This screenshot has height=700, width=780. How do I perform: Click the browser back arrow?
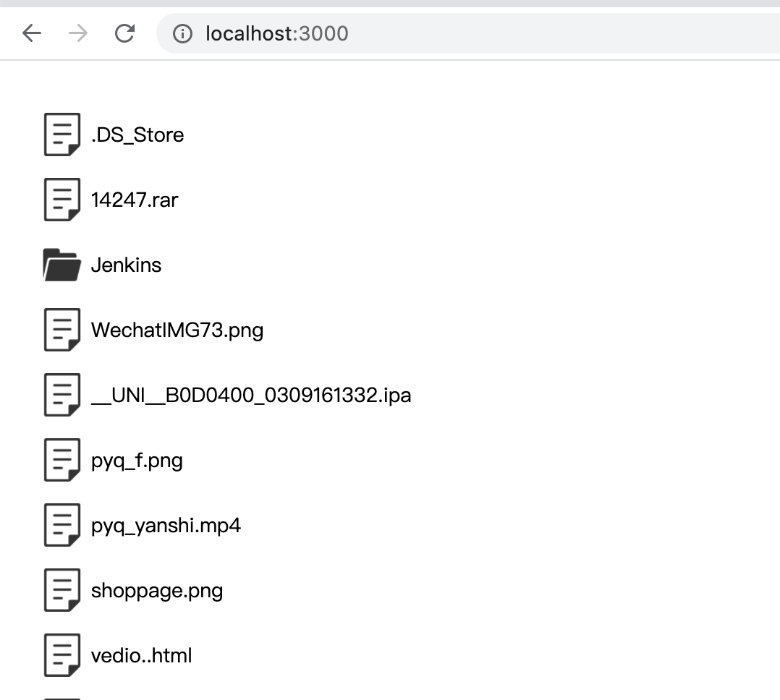coord(32,33)
